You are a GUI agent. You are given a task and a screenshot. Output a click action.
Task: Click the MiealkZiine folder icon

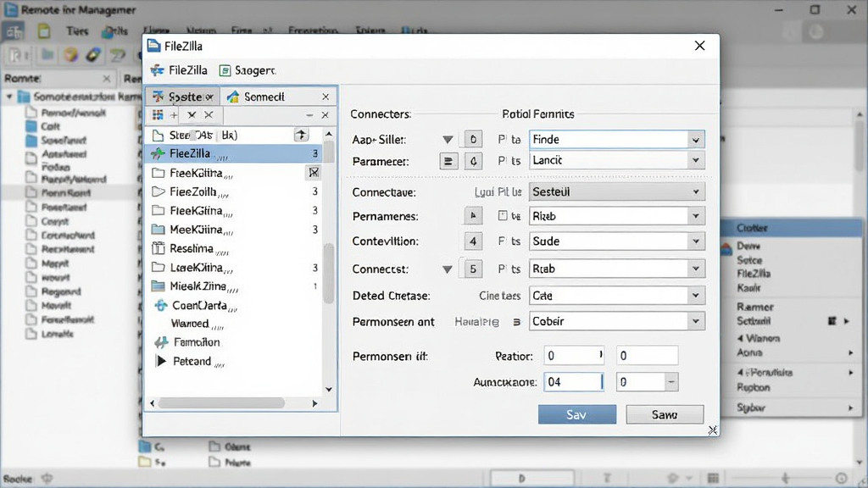pos(159,286)
